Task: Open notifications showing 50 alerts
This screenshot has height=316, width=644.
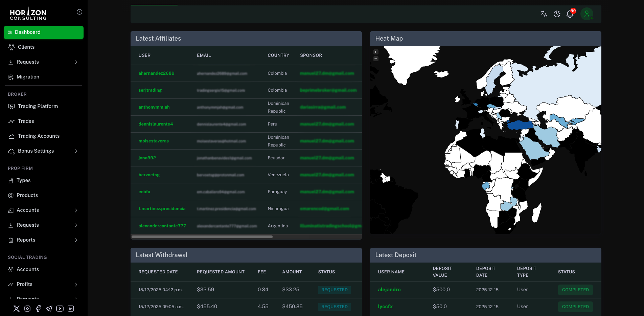Action: 570,14
